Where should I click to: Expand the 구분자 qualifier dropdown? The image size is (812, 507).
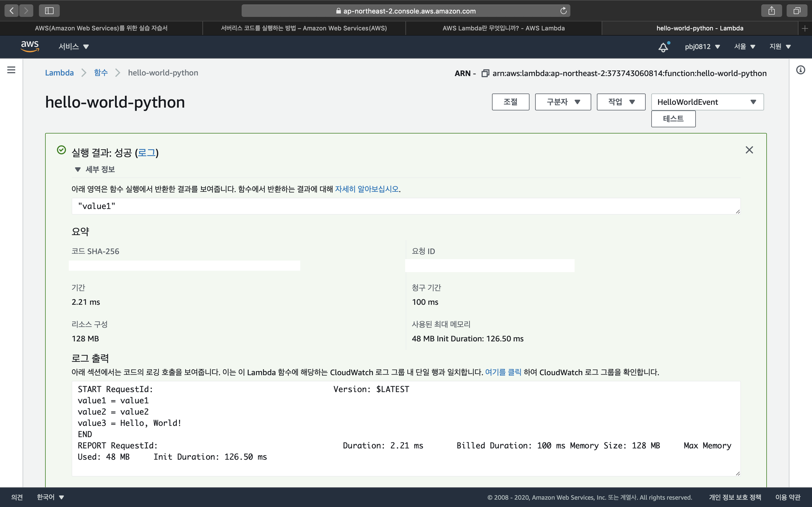tap(563, 102)
